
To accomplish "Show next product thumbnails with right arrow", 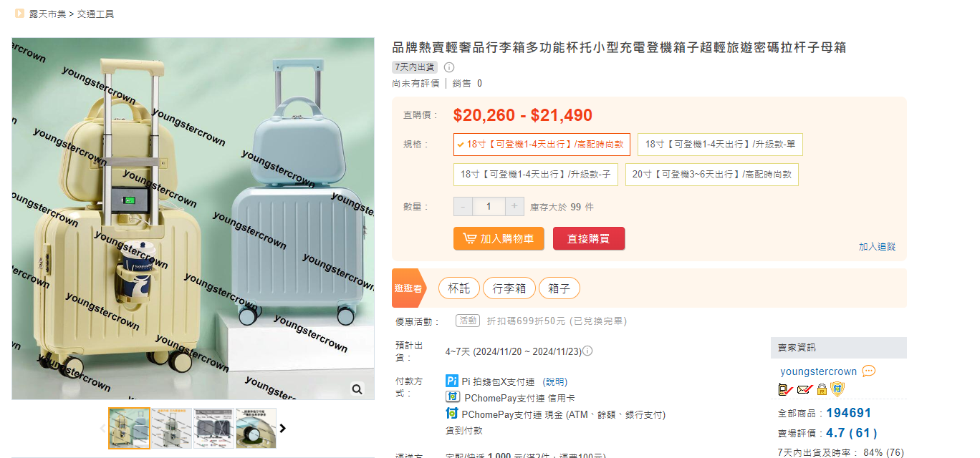I will (283, 428).
